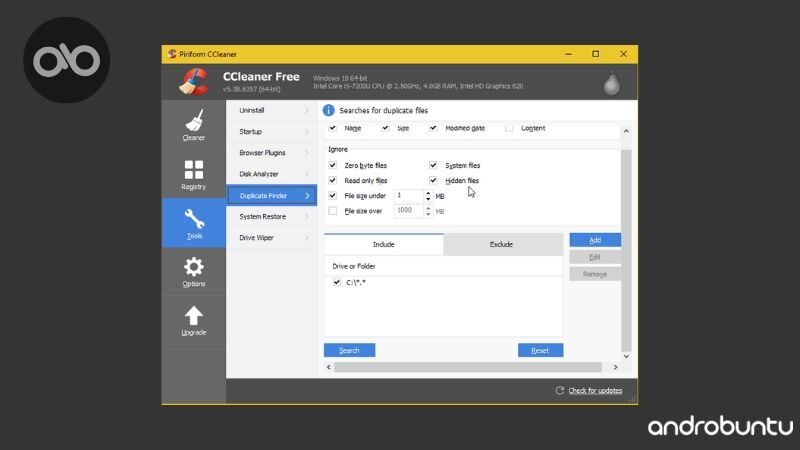This screenshot has width=800, height=450.
Task: Click the System Restore chevron arrow
Action: tap(307, 216)
